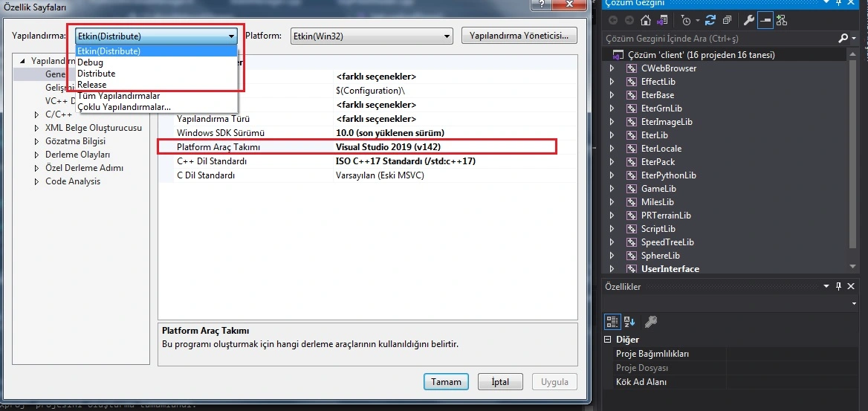868x411 pixels.
Task: Expand the EterLib project node
Action: [x=612, y=135]
